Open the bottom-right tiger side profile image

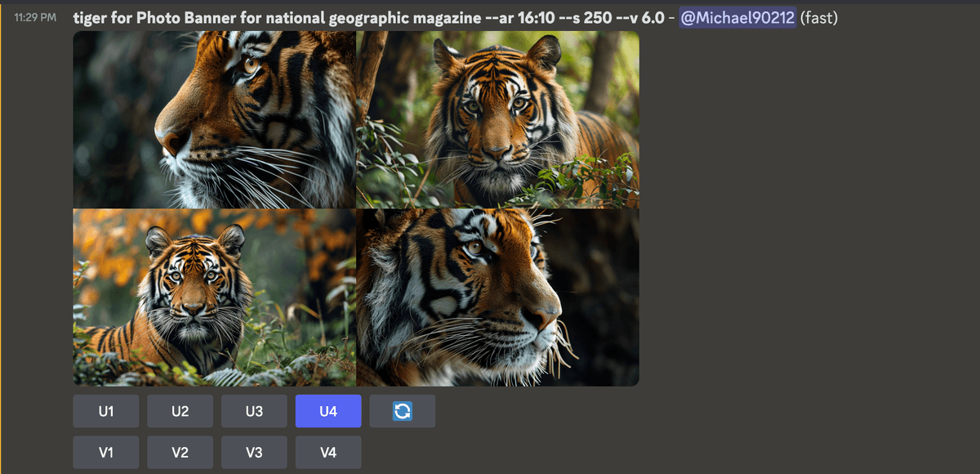(x=497, y=297)
